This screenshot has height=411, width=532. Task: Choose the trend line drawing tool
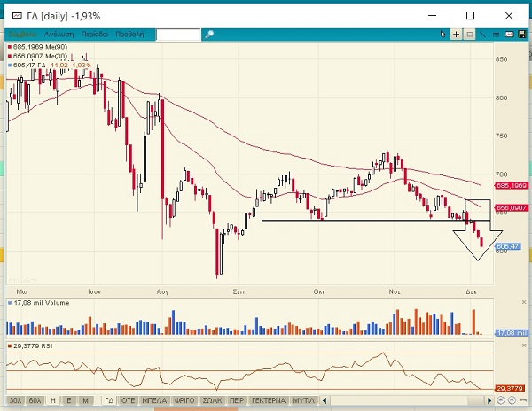[482, 35]
